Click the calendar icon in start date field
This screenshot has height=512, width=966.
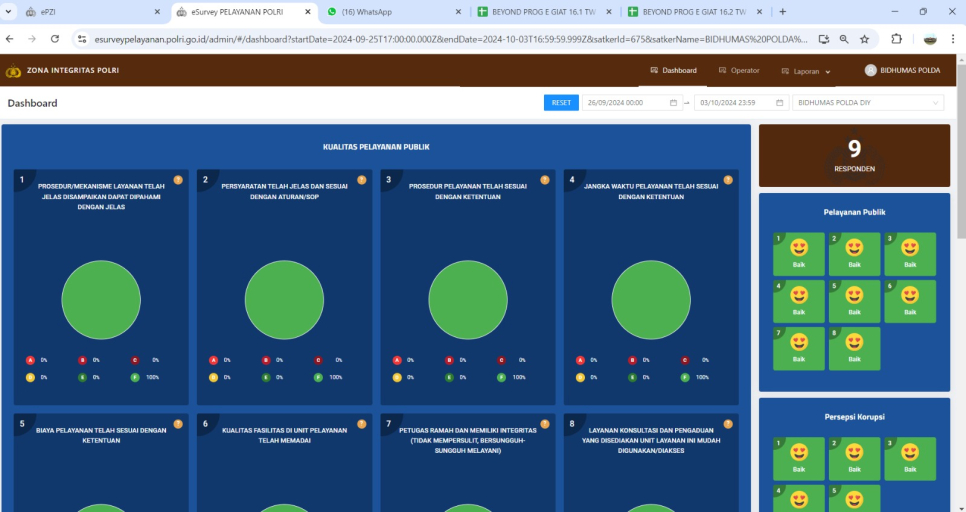coord(673,103)
